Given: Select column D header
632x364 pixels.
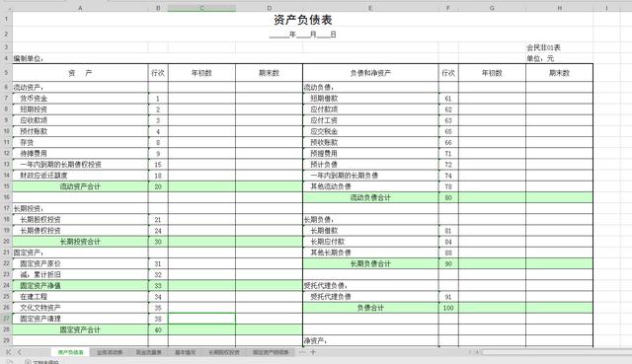Looking at the screenshot, I should pyautogui.click(x=269, y=8).
